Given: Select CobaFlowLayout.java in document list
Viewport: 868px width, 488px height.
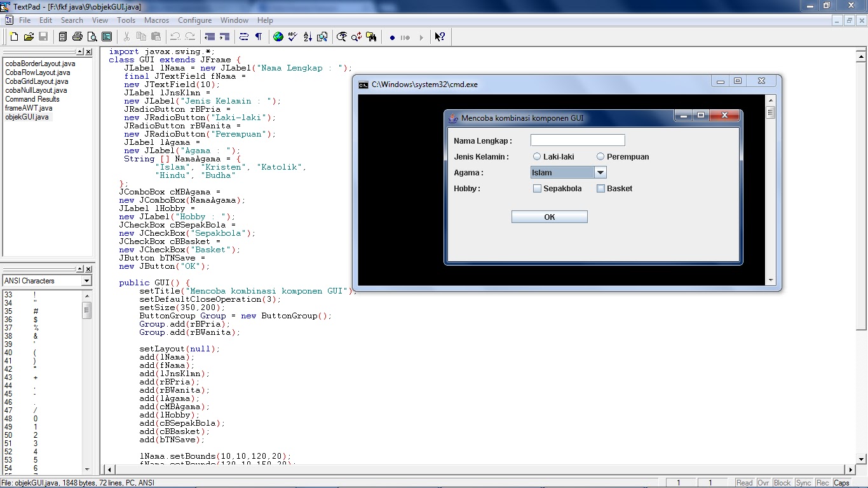Looking at the screenshot, I should point(37,72).
